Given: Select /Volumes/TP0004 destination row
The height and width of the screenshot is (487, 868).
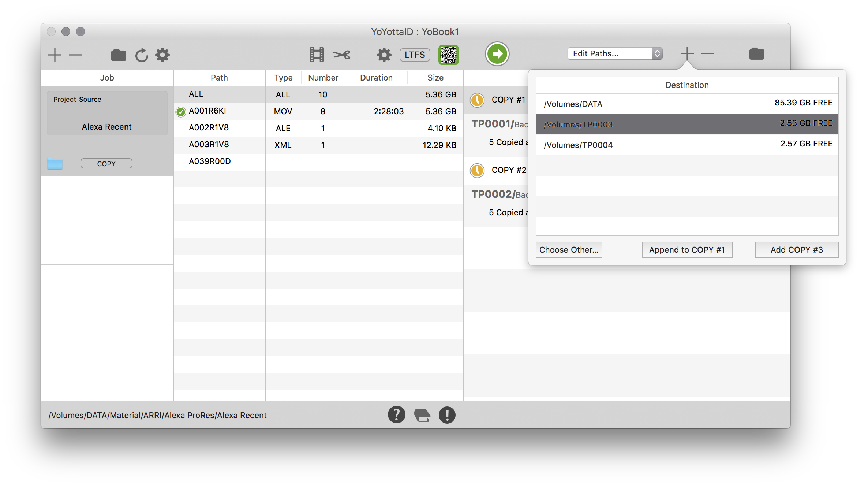Looking at the screenshot, I should (687, 145).
